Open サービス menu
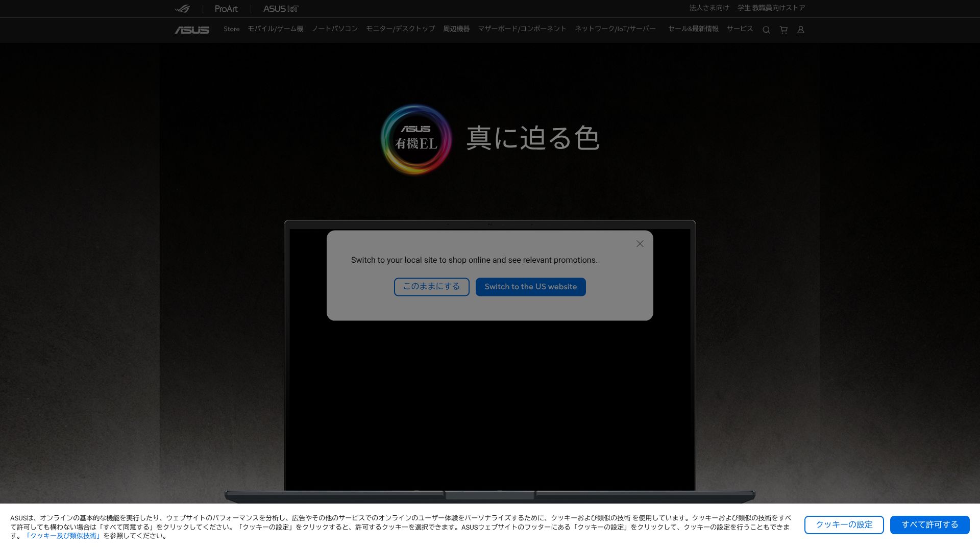This screenshot has width=980, height=551. click(740, 29)
